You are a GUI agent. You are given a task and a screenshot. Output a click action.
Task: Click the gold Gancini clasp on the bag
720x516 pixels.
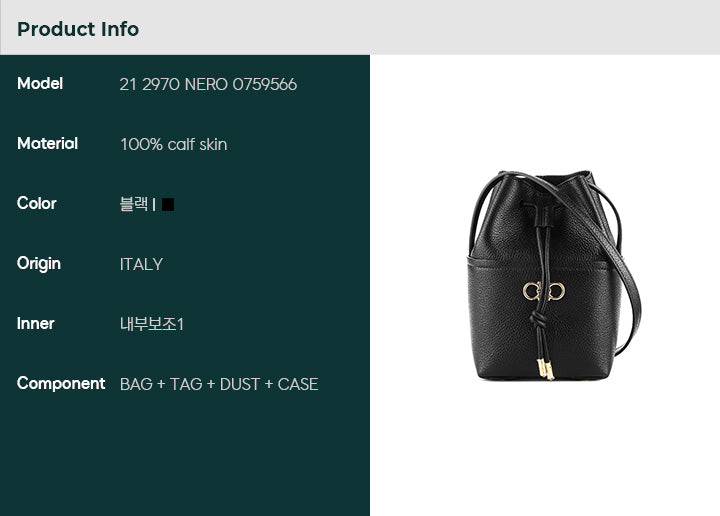tap(544, 291)
